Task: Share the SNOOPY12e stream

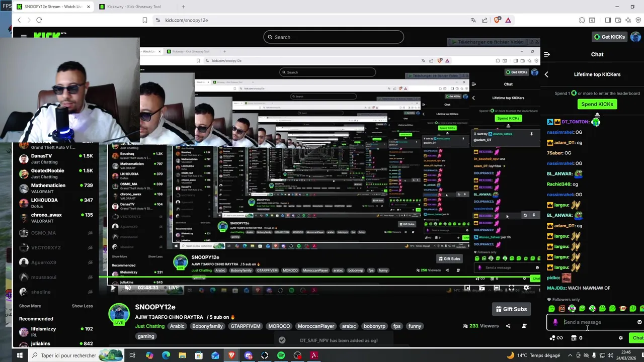Action: coord(508,326)
